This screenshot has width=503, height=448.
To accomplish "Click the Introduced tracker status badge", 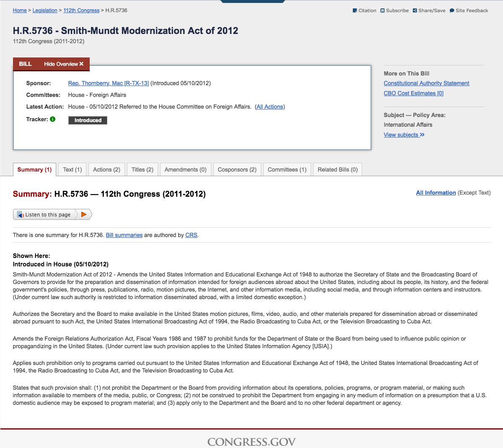I will coord(88,120).
